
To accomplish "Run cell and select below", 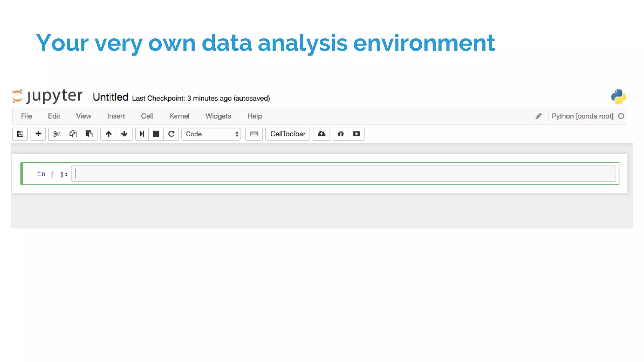I will point(142,134).
